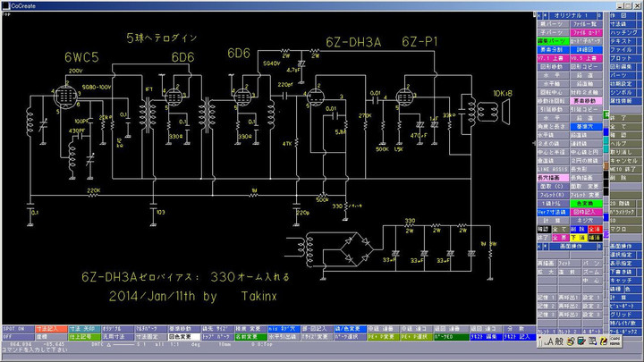Click the green 編集パーツ button
The height and width of the screenshot is (362, 644).
(552, 40)
